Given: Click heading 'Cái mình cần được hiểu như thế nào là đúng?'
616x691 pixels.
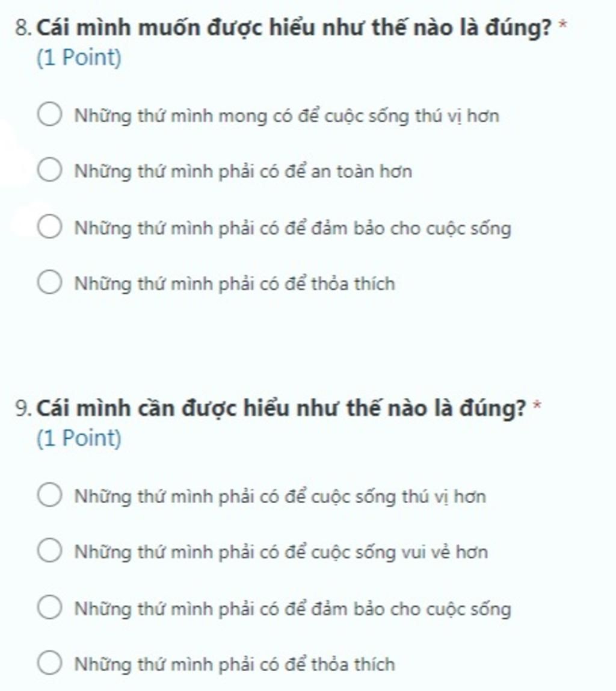Looking at the screenshot, I should (x=281, y=408).
